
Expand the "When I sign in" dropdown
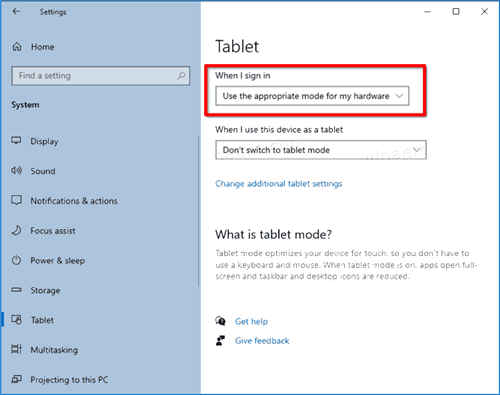click(312, 96)
